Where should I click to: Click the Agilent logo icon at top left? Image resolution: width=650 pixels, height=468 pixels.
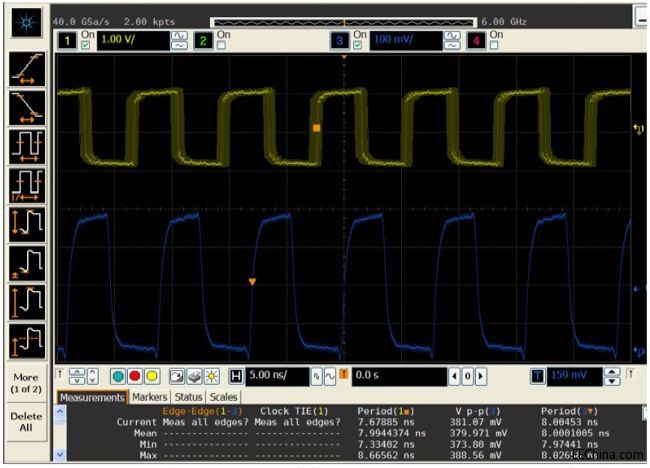(x=27, y=22)
